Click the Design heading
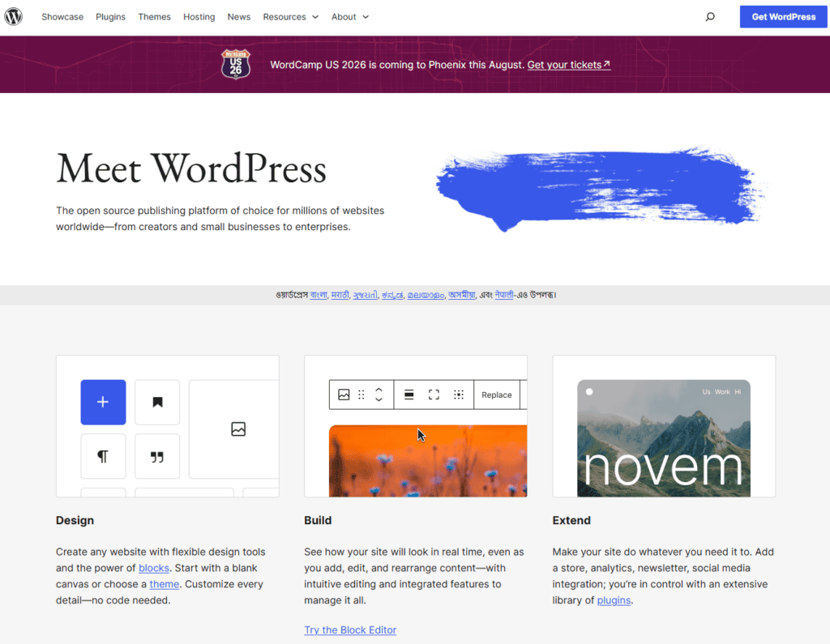Image resolution: width=830 pixels, height=644 pixels. 75,520
